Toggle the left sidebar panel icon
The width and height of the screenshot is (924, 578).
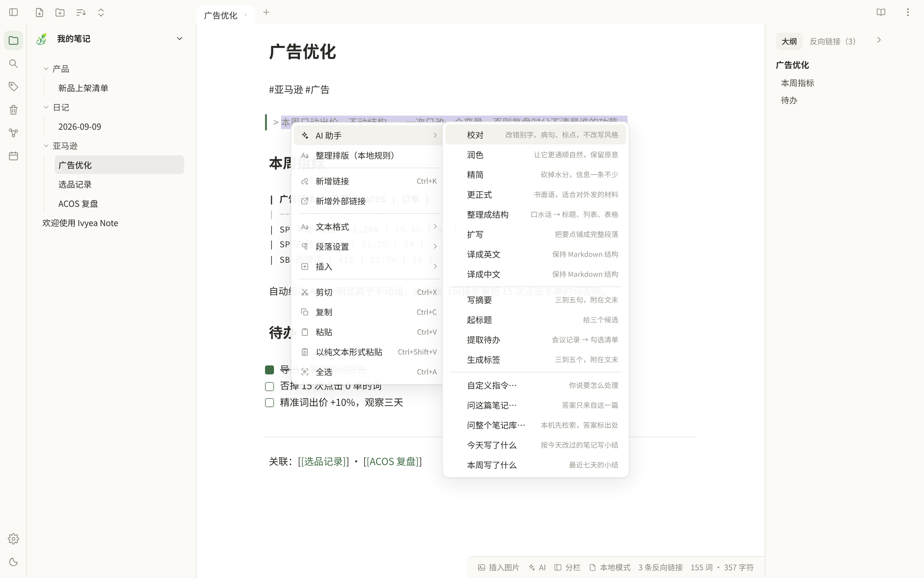(13, 12)
